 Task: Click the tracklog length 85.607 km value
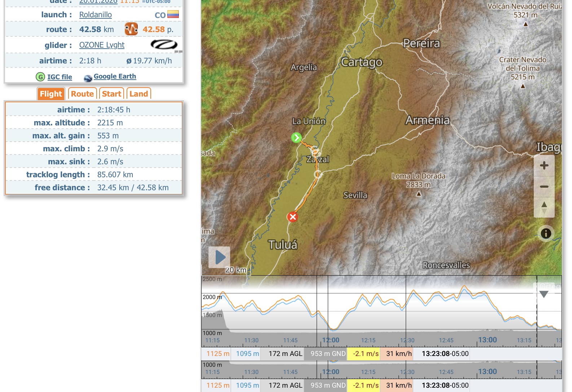(115, 175)
